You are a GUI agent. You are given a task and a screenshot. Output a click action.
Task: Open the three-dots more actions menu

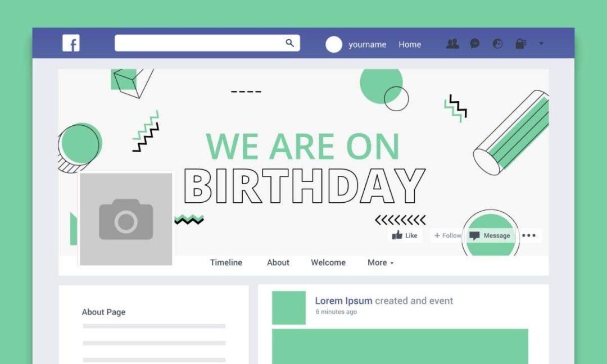529,235
